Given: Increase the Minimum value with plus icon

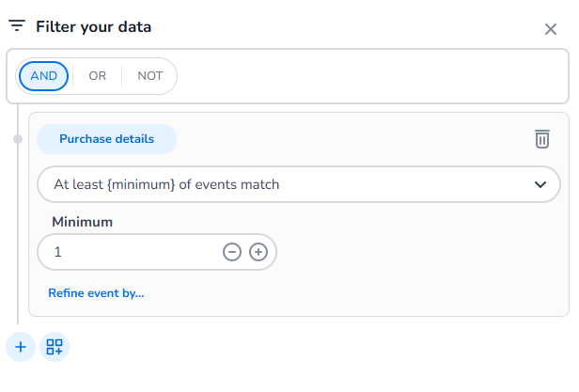Looking at the screenshot, I should click(258, 252).
